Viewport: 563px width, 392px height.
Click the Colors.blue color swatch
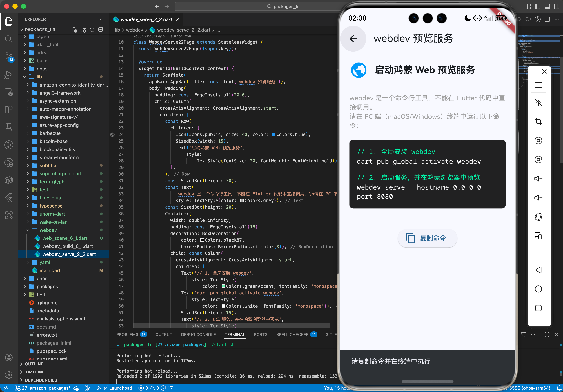274,135
